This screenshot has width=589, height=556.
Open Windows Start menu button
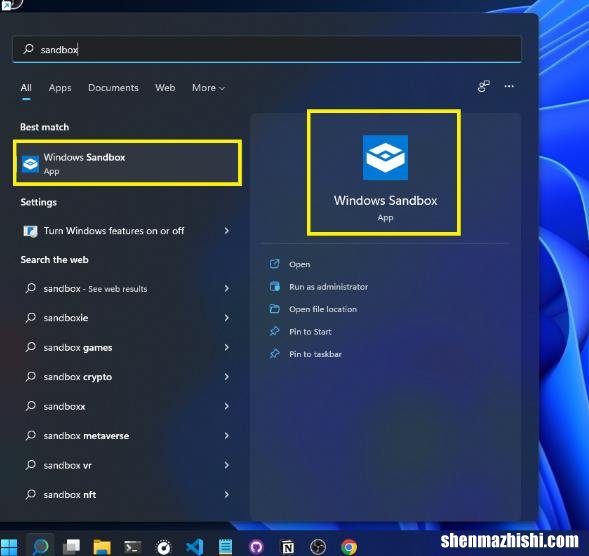[x=9, y=547]
